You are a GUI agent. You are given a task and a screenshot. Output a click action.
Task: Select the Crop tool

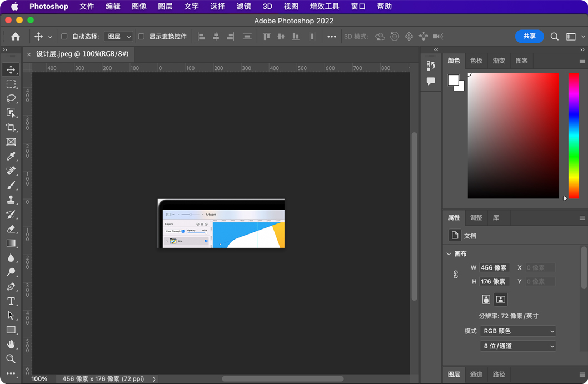coord(11,127)
